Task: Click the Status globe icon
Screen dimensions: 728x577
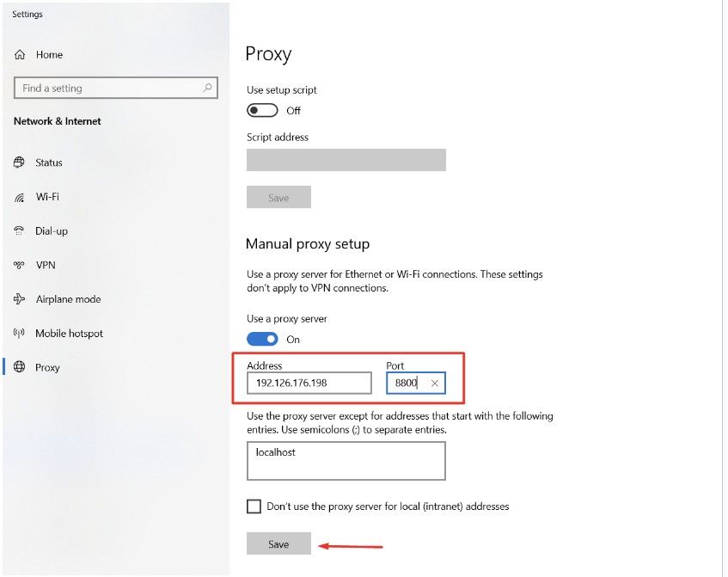Action: 19,163
